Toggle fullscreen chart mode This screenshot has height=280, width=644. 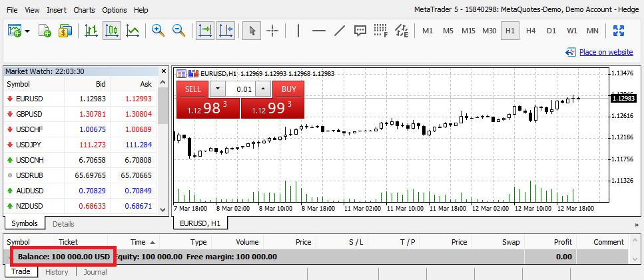618,30
